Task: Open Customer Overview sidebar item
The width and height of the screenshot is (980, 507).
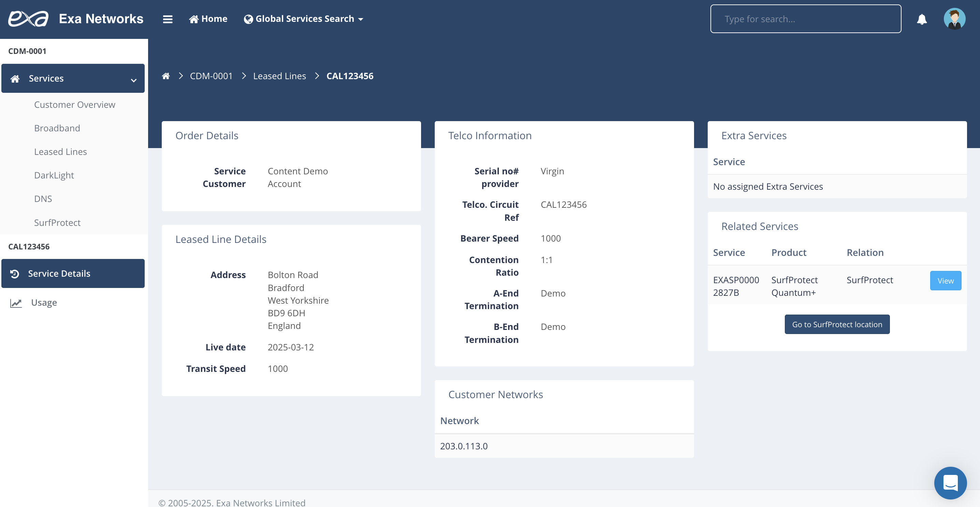Action: point(75,105)
